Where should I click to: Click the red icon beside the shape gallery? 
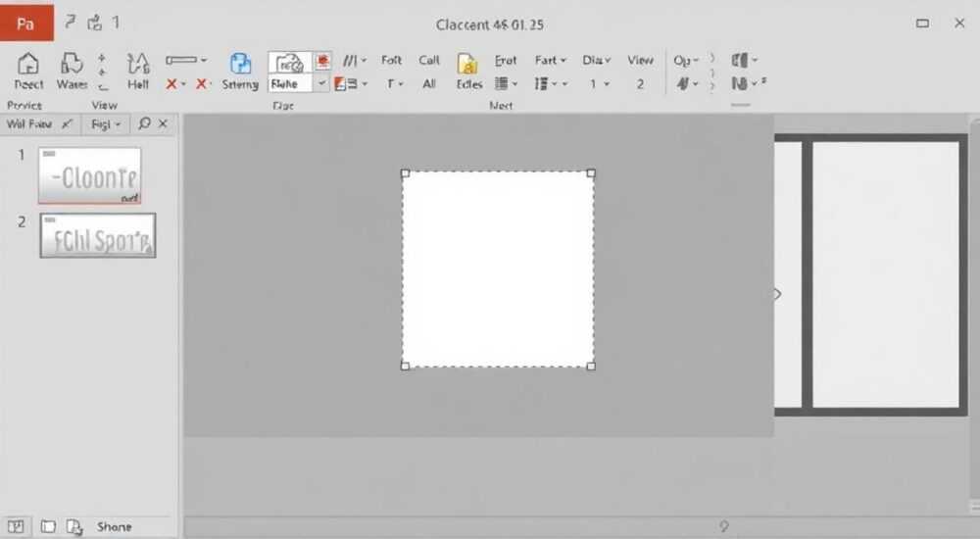(x=322, y=61)
